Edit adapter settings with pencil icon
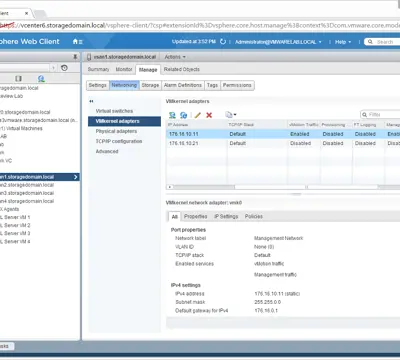The width and height of the screenshot is (400, 360). 198,115
